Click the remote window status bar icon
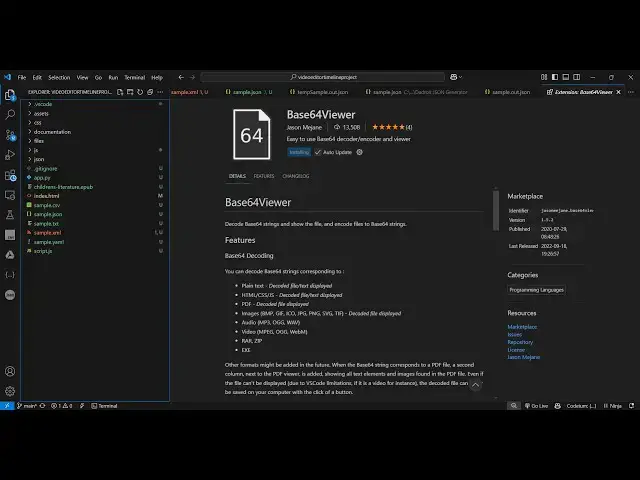 pyautogui.click(x=7, y=406)
